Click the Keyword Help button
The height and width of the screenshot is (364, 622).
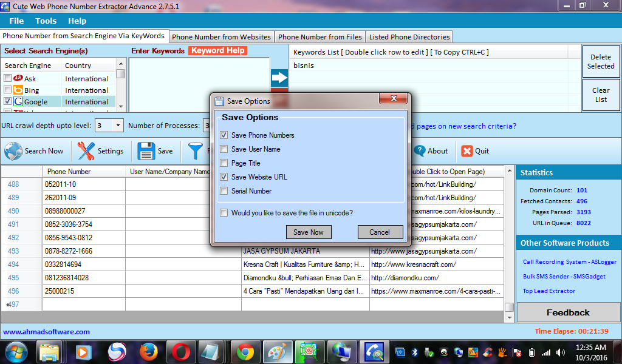click(x=218, y=51)
